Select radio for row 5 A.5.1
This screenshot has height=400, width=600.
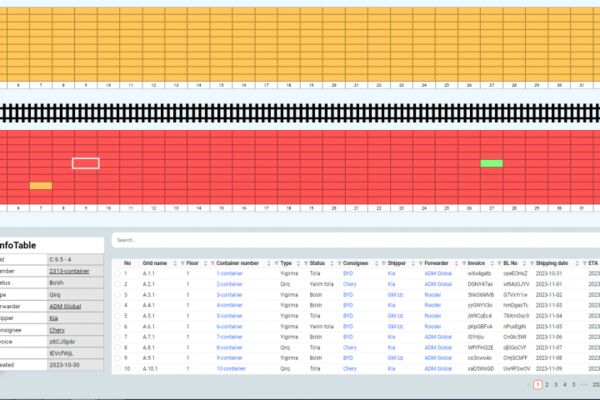coord(117,316)
